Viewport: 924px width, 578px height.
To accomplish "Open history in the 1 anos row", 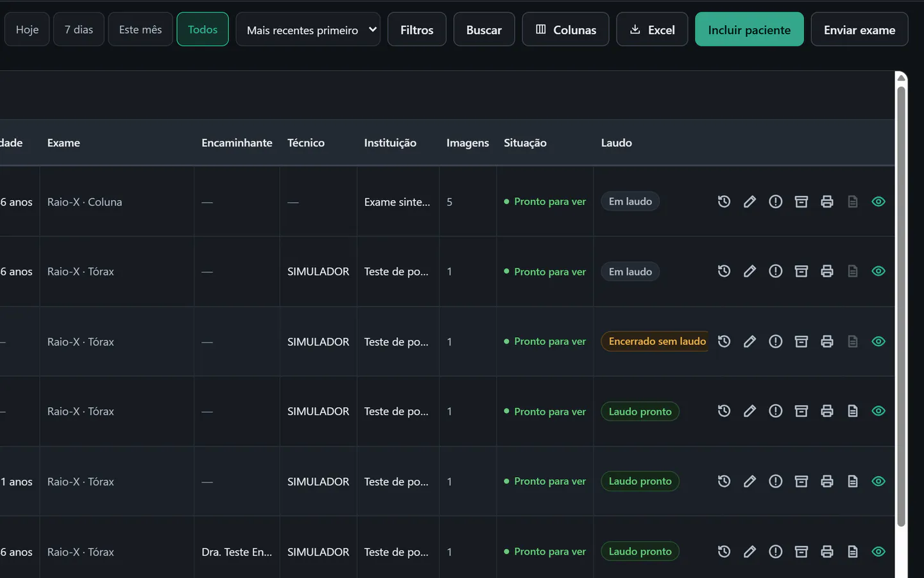I will (724, 482).
